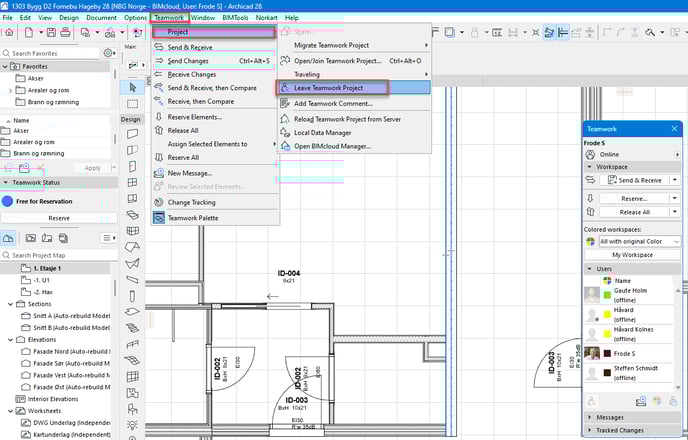688x440 pixels.
Task: Select the Lamp tool in the toolbox
Action: [133, 425]
